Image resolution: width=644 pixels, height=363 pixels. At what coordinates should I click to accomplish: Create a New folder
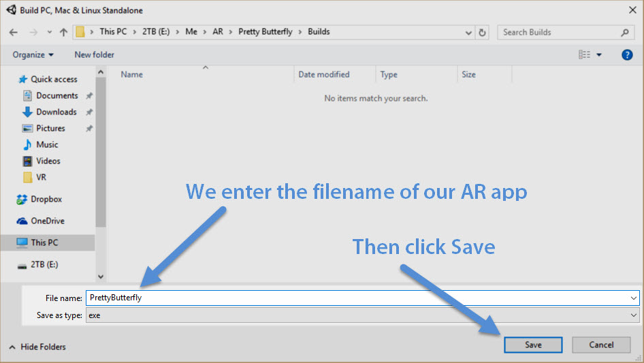[x=94, y=54]
